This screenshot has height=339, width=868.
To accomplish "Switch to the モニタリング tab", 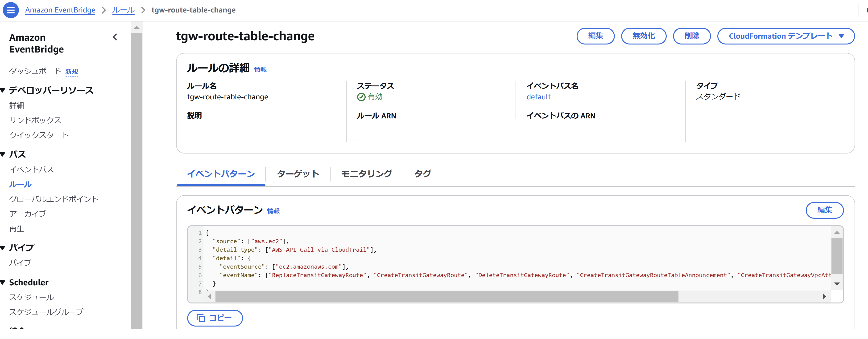I will 366,174.
